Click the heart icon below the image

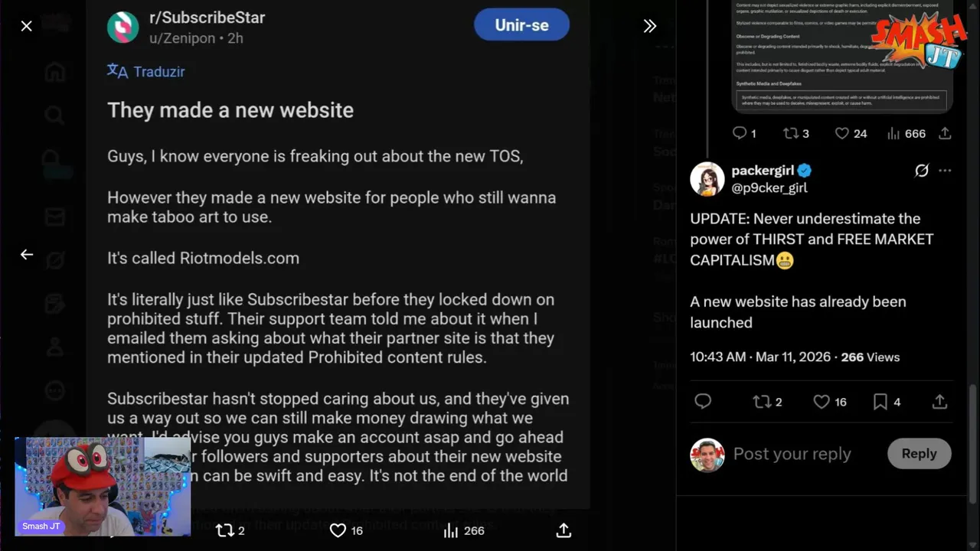[x=338, y=530]
